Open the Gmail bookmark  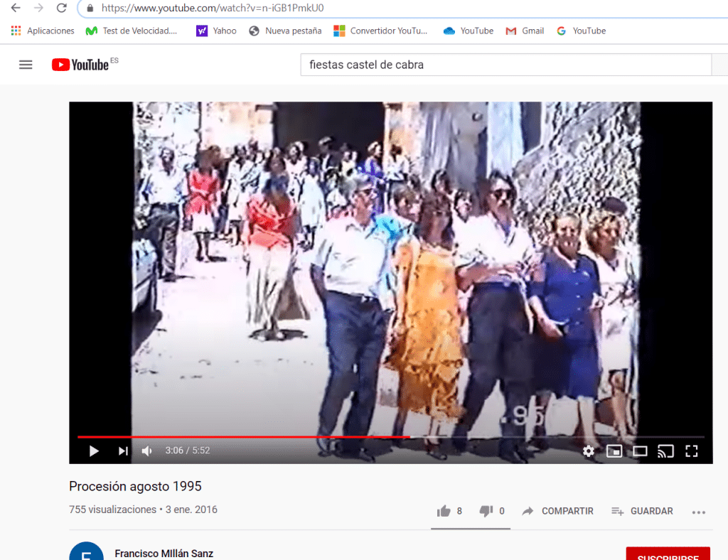coord(525,31)
